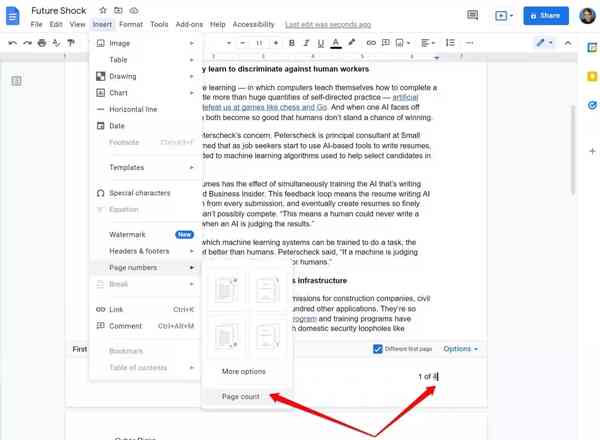Open the Format menu

[x=131, y=24]
